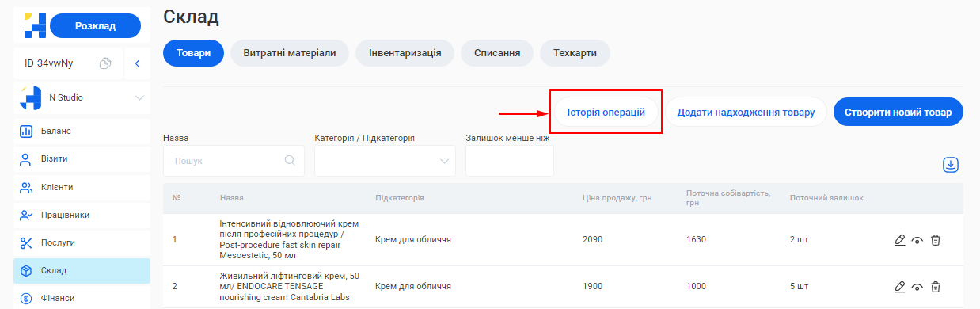Click the stock value 5 шт
This screenshot has height=309, width=980.
tap(799, 287)
